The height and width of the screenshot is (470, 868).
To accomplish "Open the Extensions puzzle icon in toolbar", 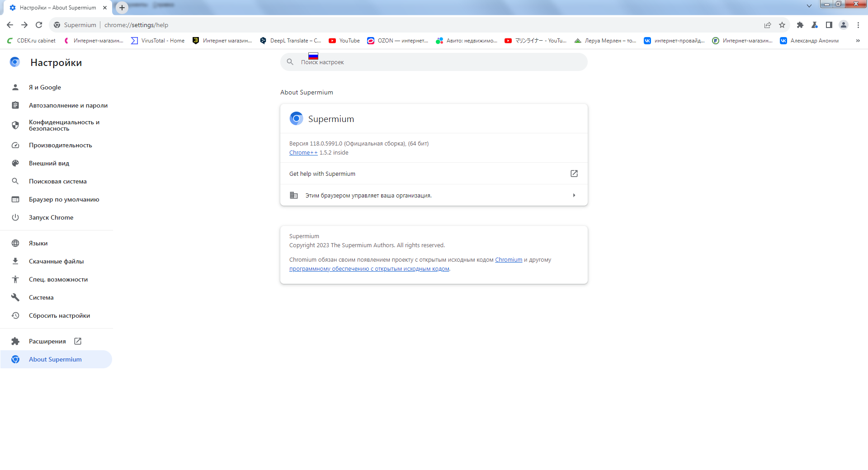I will [x=800, y=25].
